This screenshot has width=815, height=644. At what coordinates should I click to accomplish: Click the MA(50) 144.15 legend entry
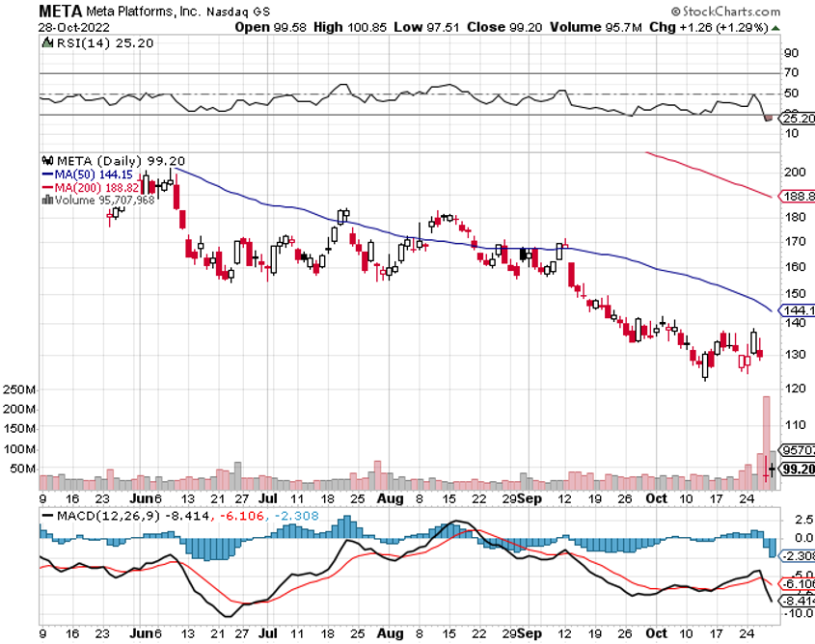pos(94,174)
